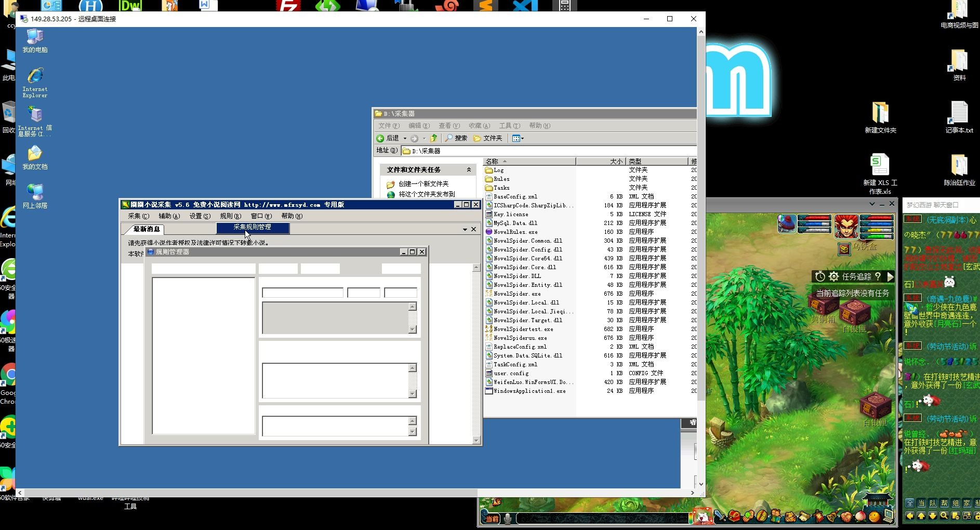The width and height of the screenshot is (980, 530).
Task: Click the top-left text field in 规则管理器
Action: tap(203, 269)
